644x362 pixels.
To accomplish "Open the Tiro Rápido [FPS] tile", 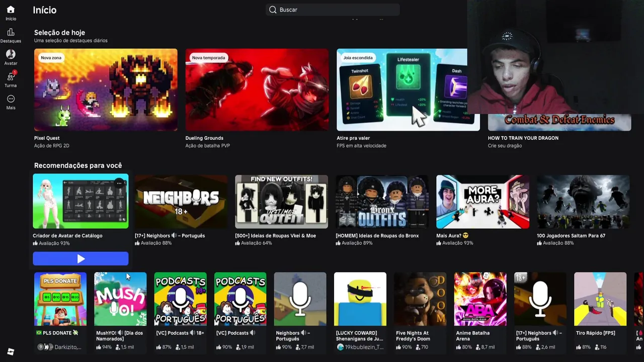I will click(600, 299).
